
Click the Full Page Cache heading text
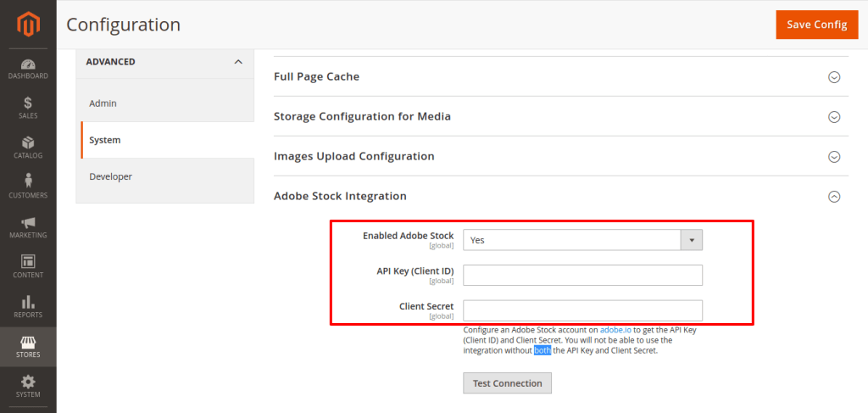(317, 76)
